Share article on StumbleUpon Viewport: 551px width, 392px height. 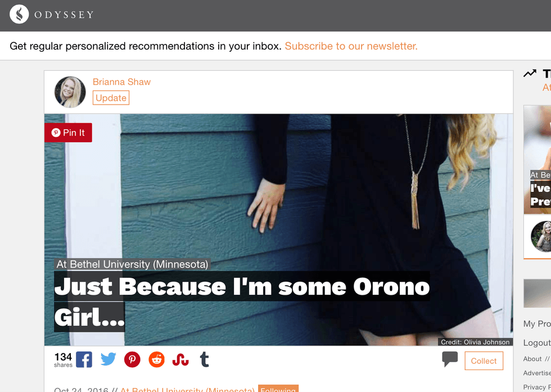(x=180, y=359)
